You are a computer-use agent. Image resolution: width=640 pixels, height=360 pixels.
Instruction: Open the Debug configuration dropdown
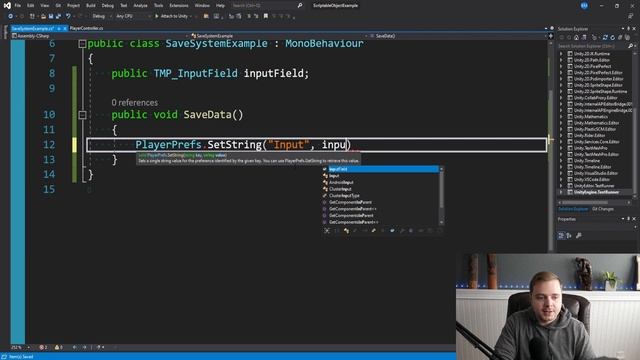click(x=101, y=16)
